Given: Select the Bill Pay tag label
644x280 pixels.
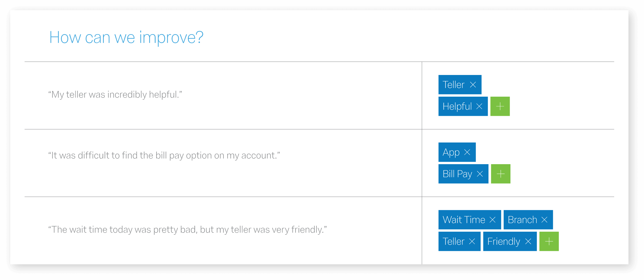Looking at the screenshot, I should click(457, 174).
